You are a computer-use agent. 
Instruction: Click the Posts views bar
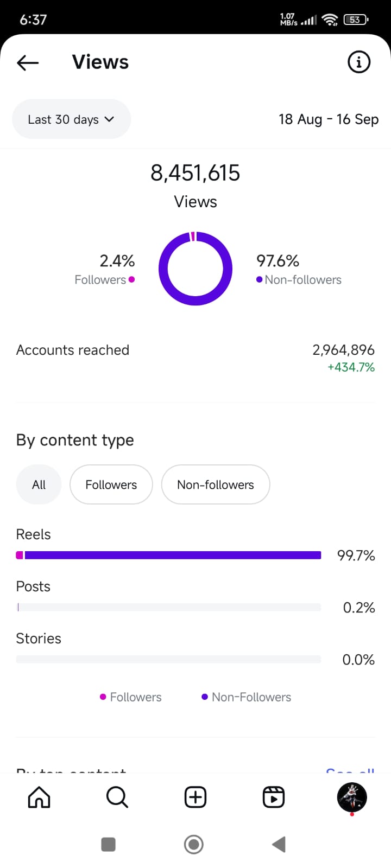pos(168,607)
